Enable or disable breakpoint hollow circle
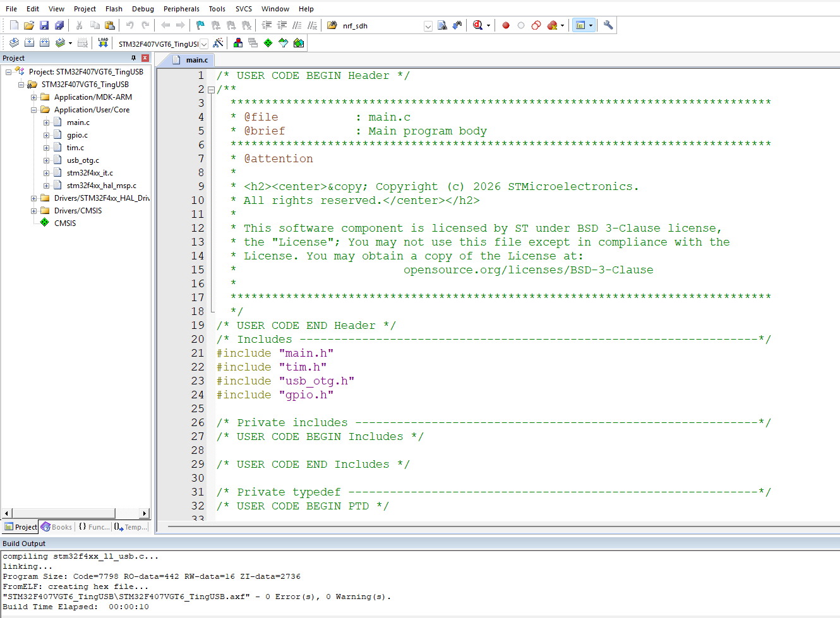 click(x=521, y=25)
